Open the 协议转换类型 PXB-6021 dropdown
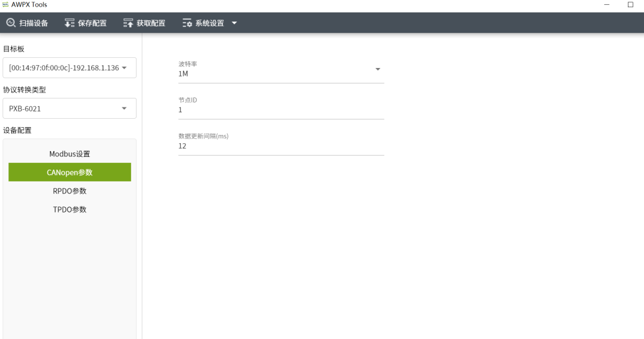644x339 pixels. (69, 109)
